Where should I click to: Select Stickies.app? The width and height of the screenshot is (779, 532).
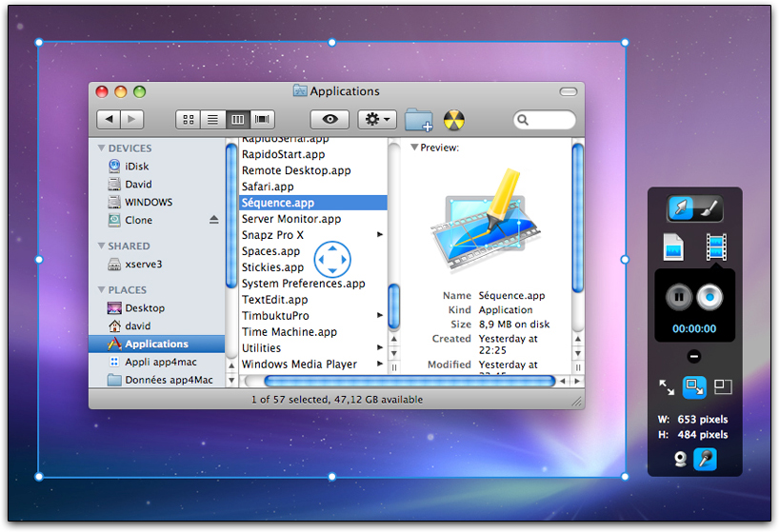313,267
